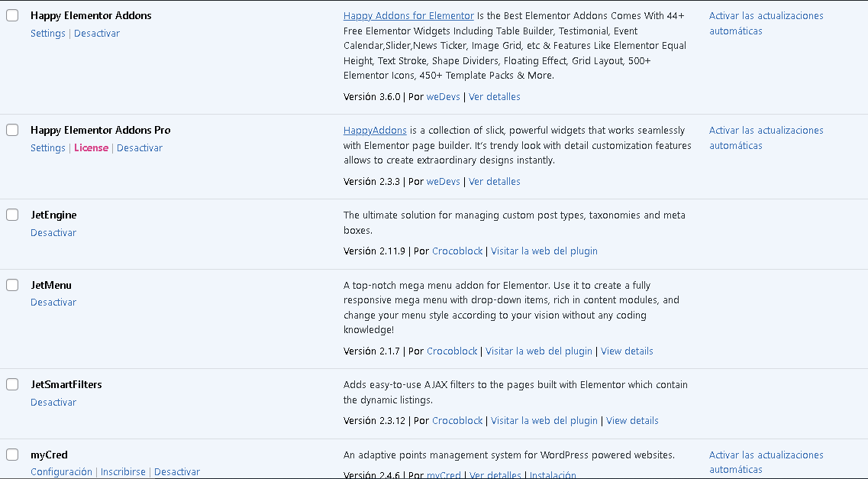
Task: Toggle the JetSmartFilters checkbox
Action: (12, 384)
